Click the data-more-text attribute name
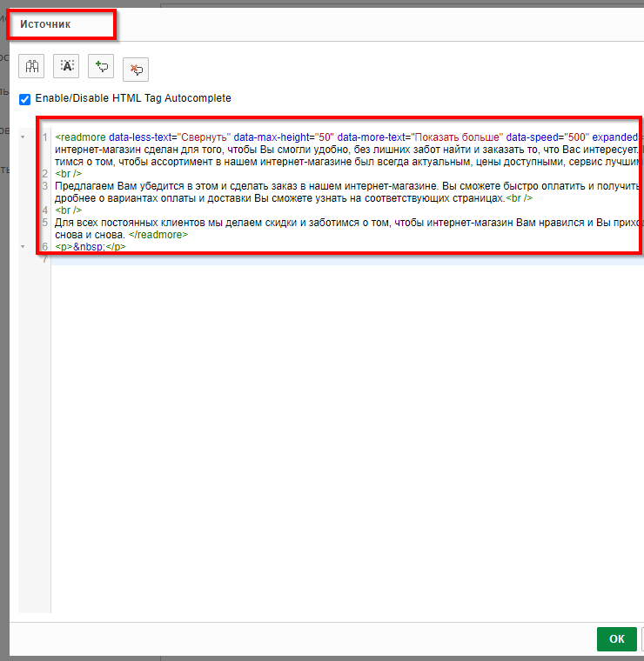 tap(371, 137)
